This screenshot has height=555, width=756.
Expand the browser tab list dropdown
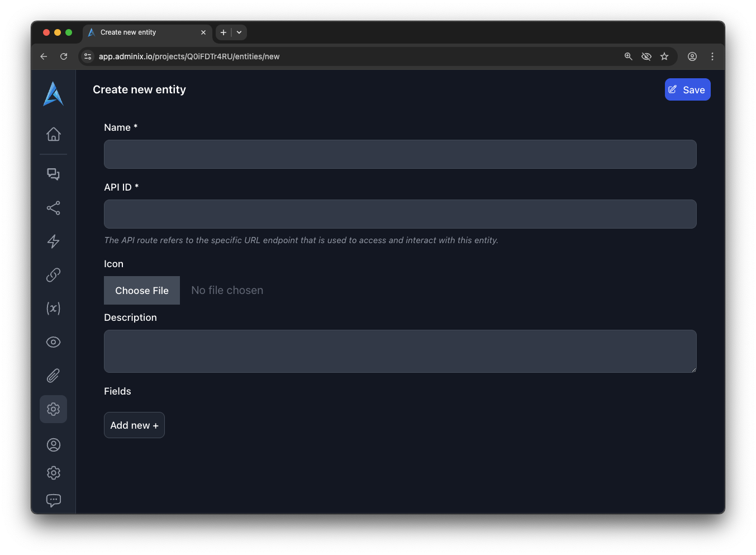239,32
